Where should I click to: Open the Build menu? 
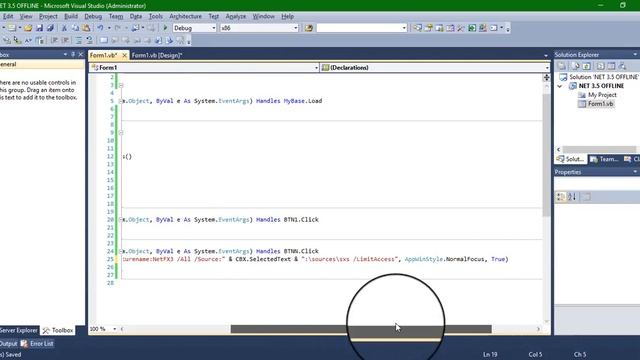click(71, 16)
